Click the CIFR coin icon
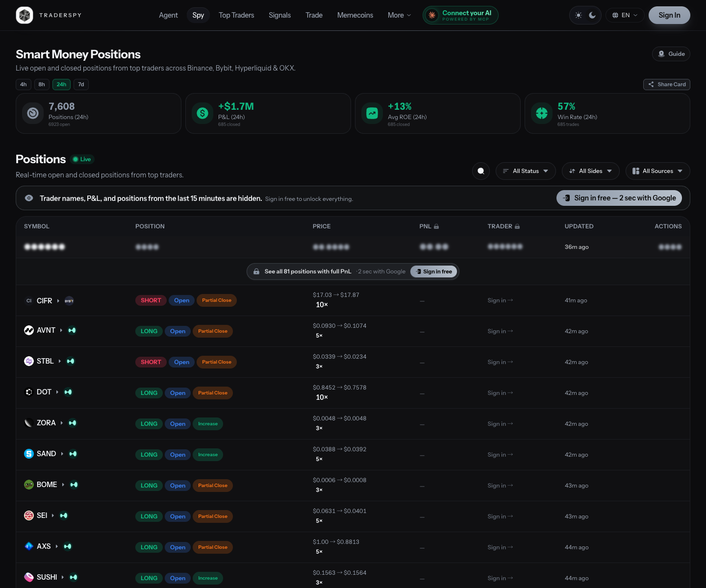The height and width of the screenshot is (588, 706). point(29,300)
